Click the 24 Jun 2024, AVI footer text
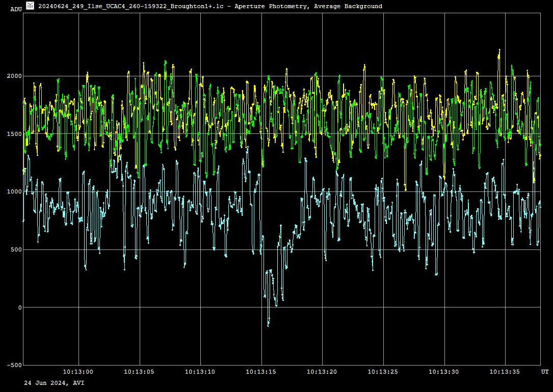553x392 pixels. (54, 383)
